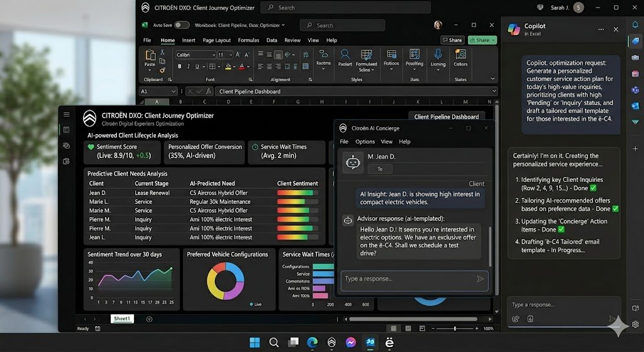The height and width of the screenshot is (352, 644).
Task: Click the Client Pipeline Dashboard button
Action: click(447, 116)
